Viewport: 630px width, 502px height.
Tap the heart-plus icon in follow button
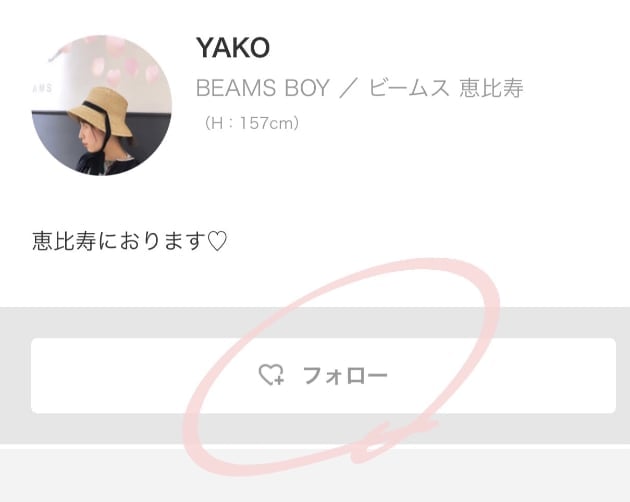271,375
